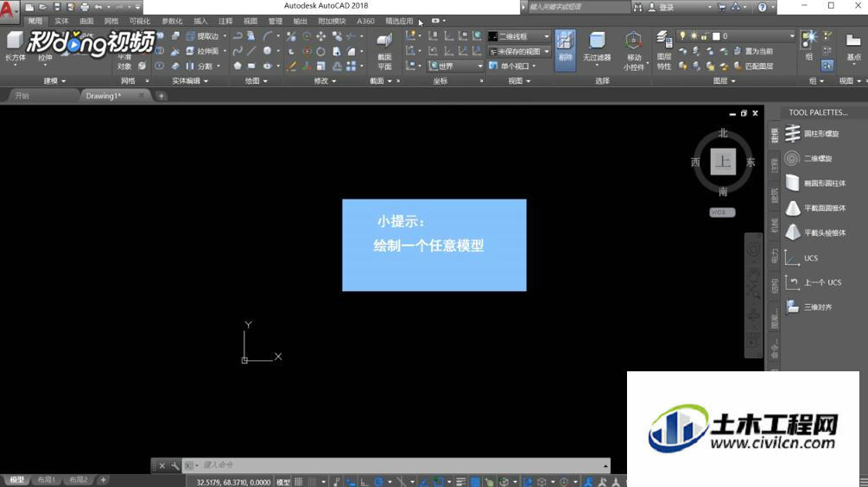The width and height of the screenshot is (868, 487).
Task: Toggle ortho mode in the status bar
Action: coord(364,482)
